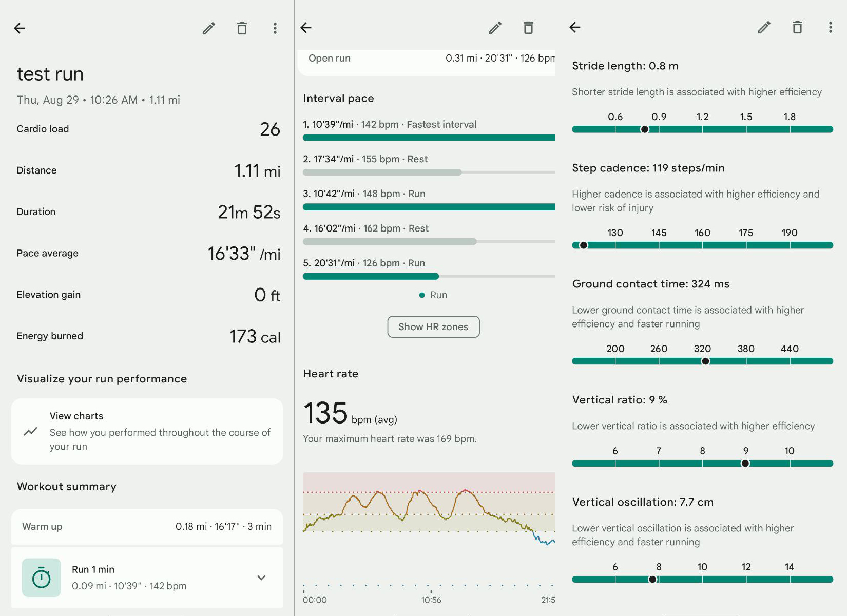
Task: Tap pencil icon on Stride length screen
Action: click(x=764, y=27)
